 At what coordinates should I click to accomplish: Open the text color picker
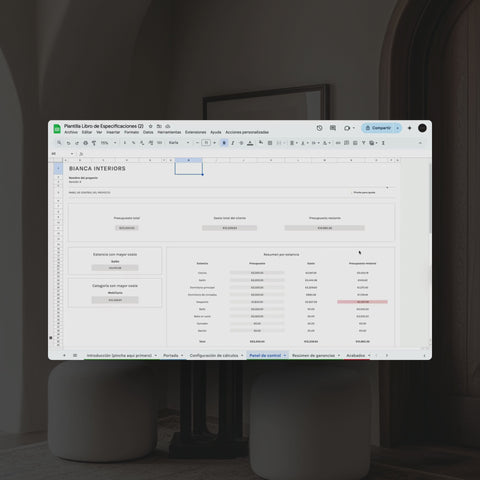click(250, 143)
